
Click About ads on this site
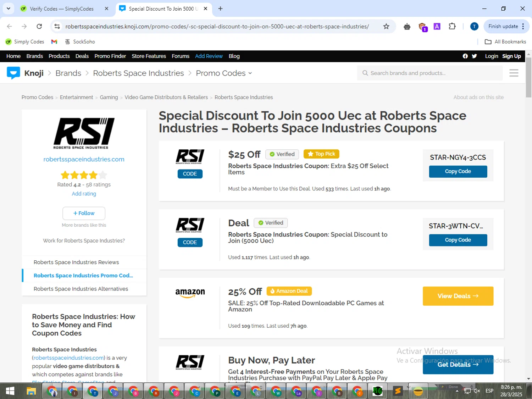pyautogui.click(x=478, y=97)
